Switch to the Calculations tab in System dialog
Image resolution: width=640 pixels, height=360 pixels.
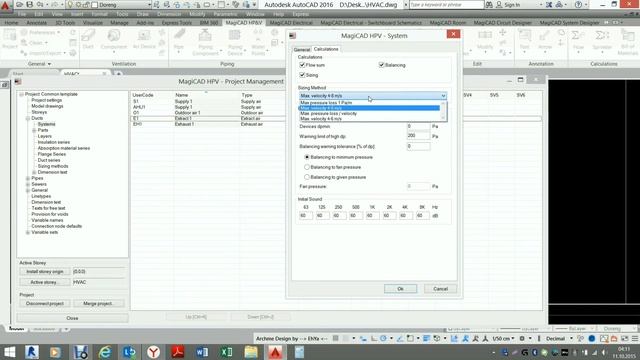[x=326, y=49]
